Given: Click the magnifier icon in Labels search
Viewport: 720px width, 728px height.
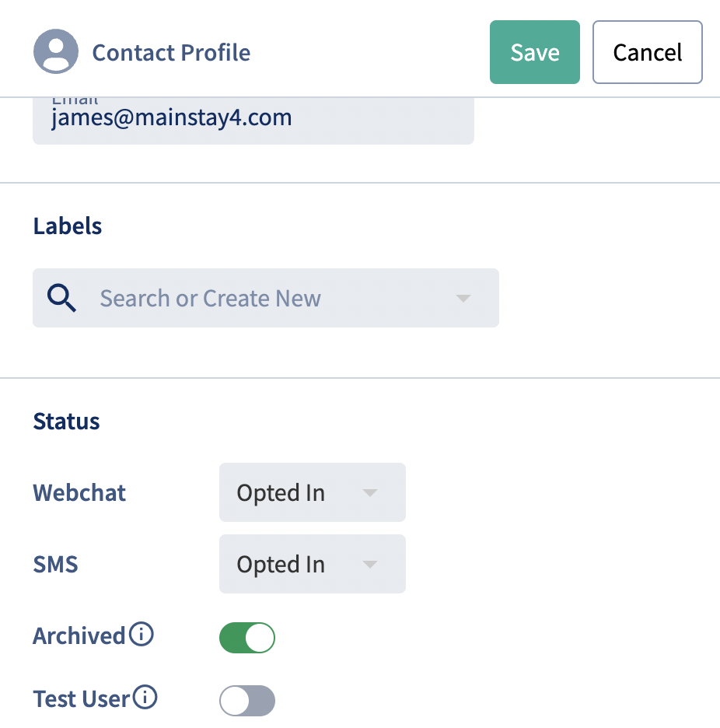Looking at the screenshot, I should (x=61, y=298).
